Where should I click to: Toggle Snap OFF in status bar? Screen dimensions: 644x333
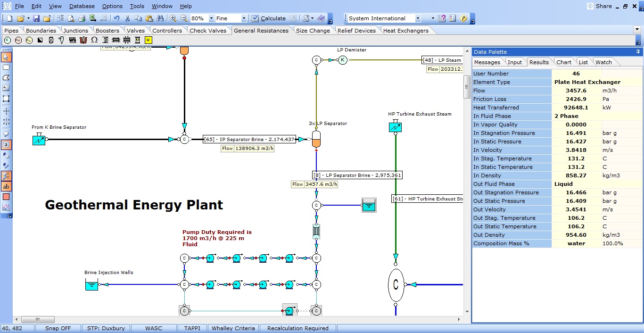58,328
